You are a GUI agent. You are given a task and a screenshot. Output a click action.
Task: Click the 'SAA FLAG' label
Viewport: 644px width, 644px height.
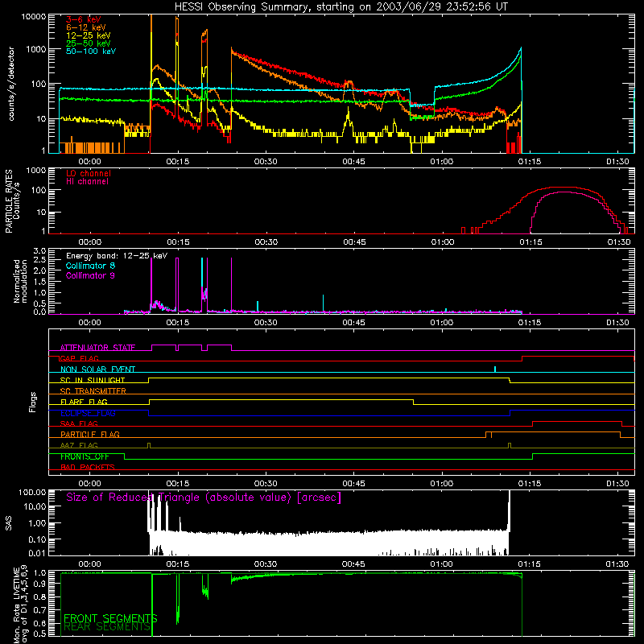click(x=79, y=423)
